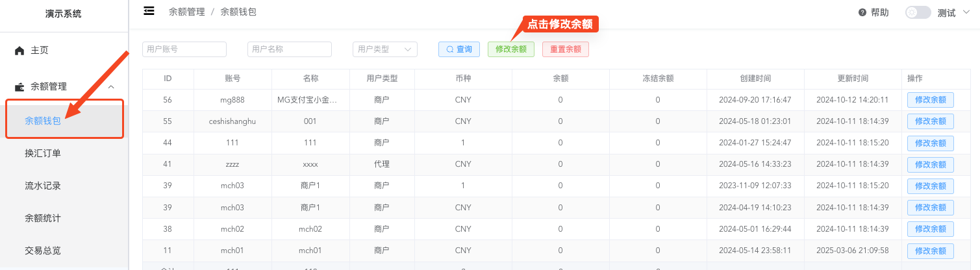Click the mch02 account cell
The height and width of the screenshot is (270, 980).
[x=232, y=229]
